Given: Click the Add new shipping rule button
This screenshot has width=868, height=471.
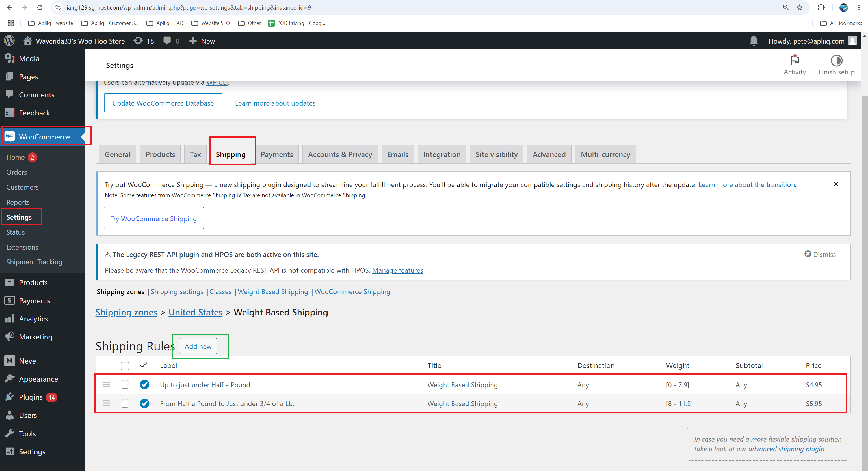Looking at the screenshot, I should click(198, 346).
